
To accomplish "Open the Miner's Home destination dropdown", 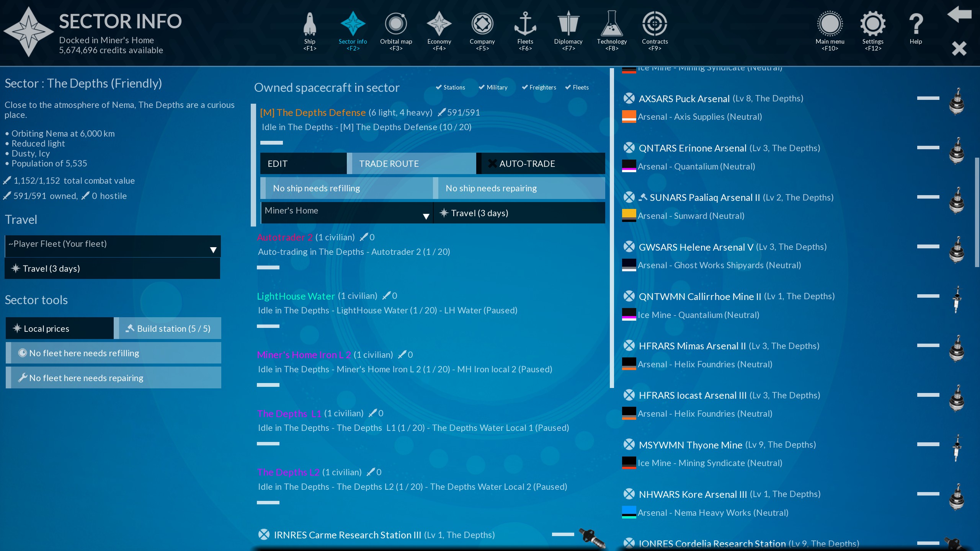I will pos(346,213).
